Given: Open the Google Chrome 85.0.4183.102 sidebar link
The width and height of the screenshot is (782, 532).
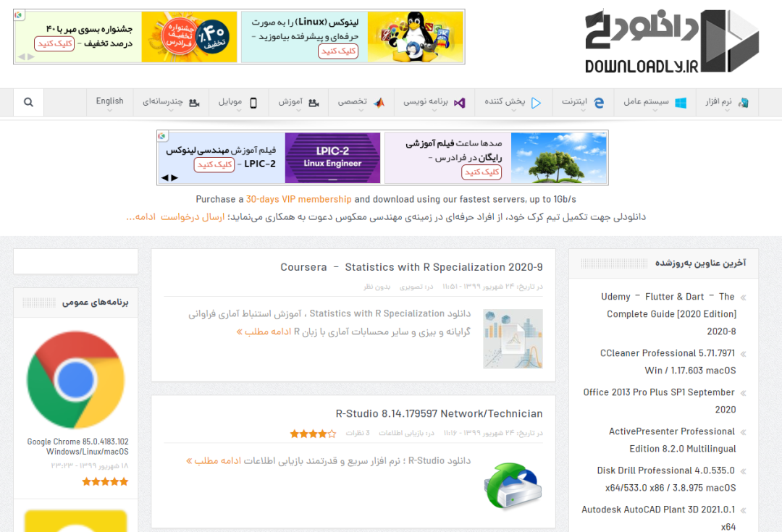Looking at the screenshot, I should pos(77,447).
